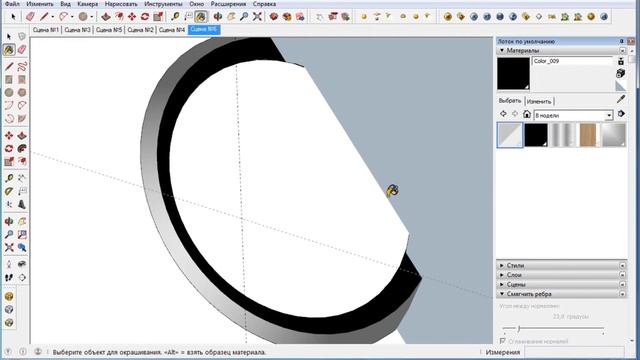Screen dimensions: 640x360
Task: Select the Walk footprints tool
Action: click(9, 278)
